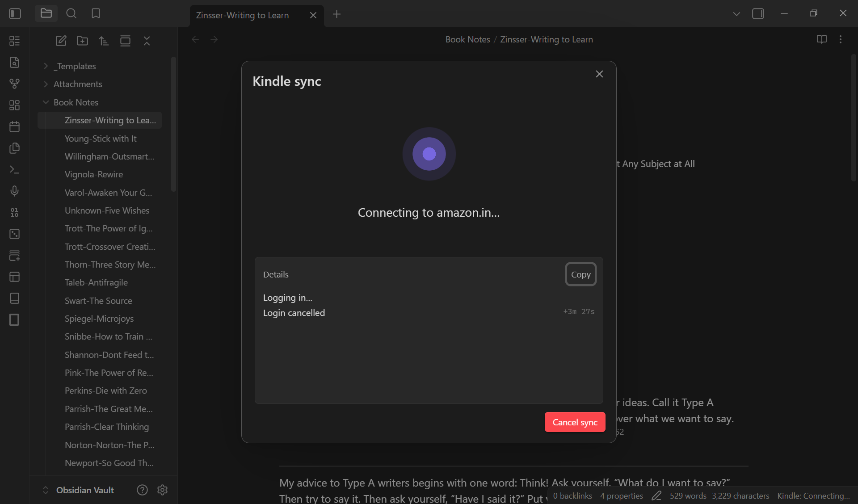
Task: Click the Cancel sync button
Action: click(x=575, y=422)
